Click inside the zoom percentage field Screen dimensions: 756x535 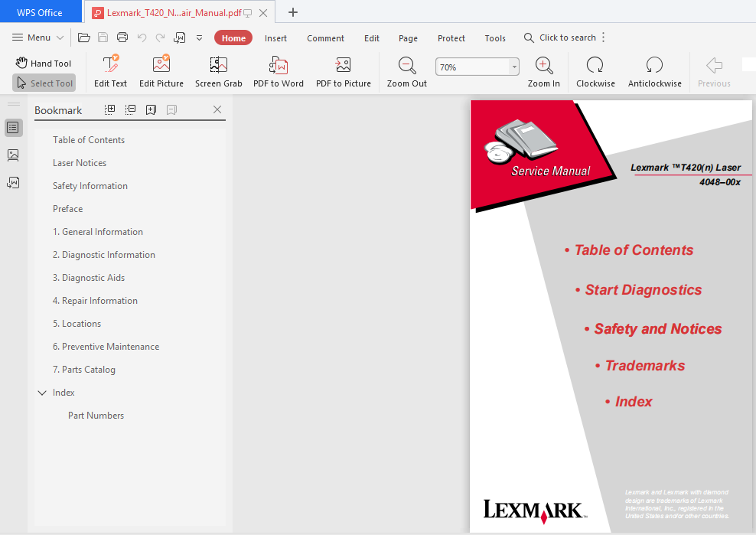(473, 67)
